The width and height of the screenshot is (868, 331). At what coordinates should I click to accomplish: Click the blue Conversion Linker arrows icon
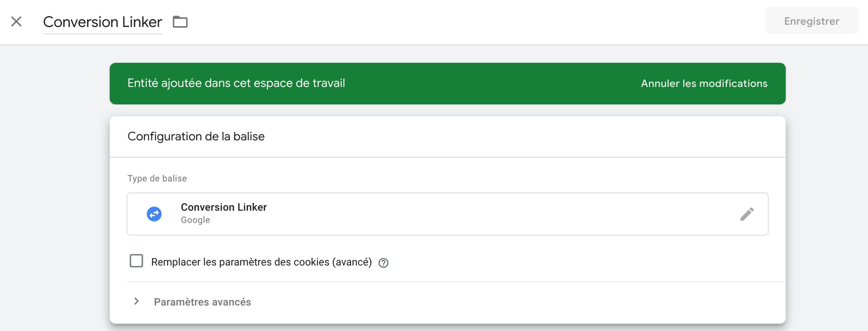(x=154, y=214)
